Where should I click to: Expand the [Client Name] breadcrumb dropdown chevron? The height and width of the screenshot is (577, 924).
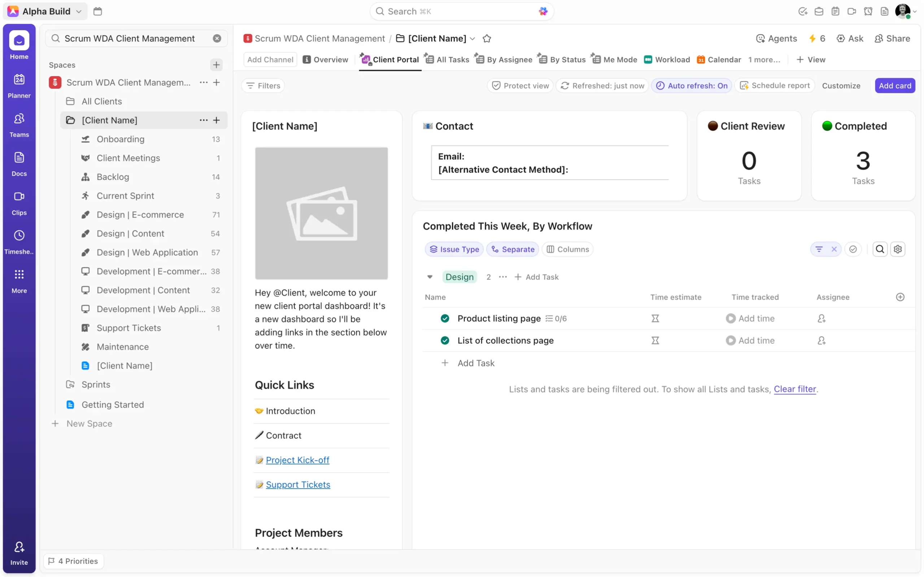[472, 39]
